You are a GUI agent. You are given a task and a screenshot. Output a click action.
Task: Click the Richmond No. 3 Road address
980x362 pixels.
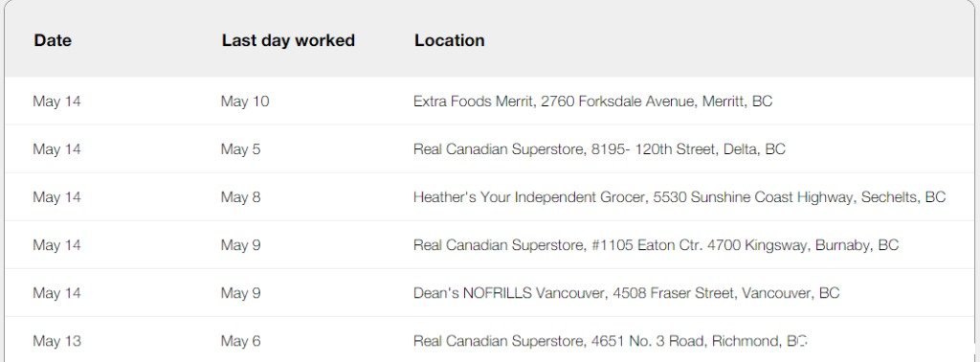(x=611, y=341)
